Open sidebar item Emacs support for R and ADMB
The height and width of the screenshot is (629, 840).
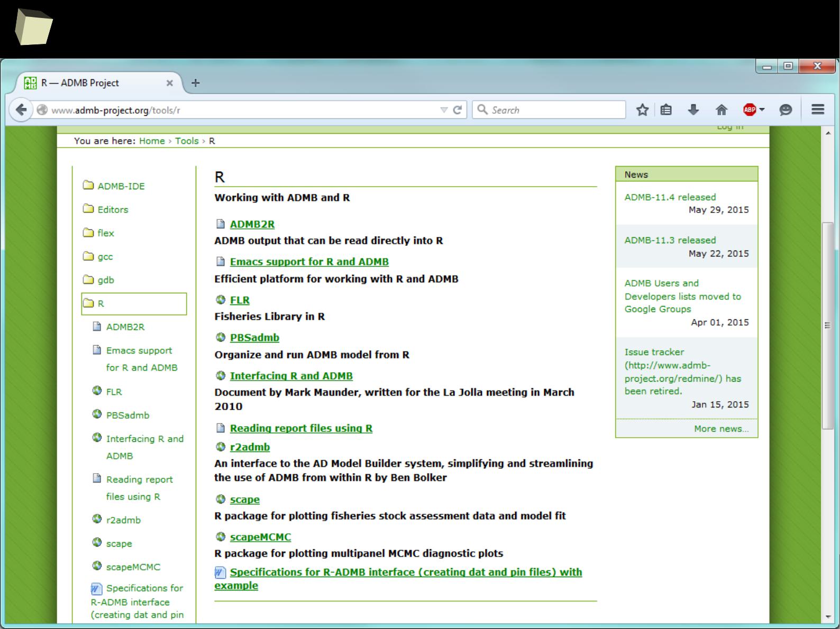pyautogui.click(x=142, y=359)
